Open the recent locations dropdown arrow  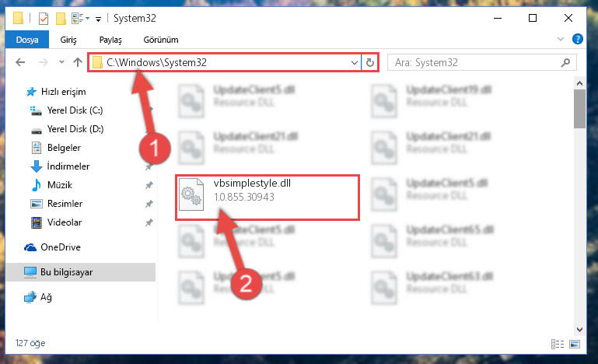click(61, 61)
